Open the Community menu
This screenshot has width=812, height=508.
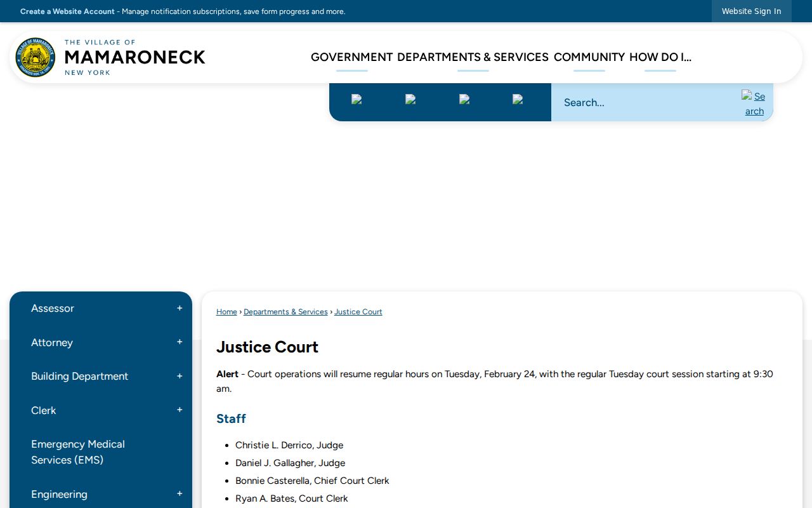(x=589, y=57)
